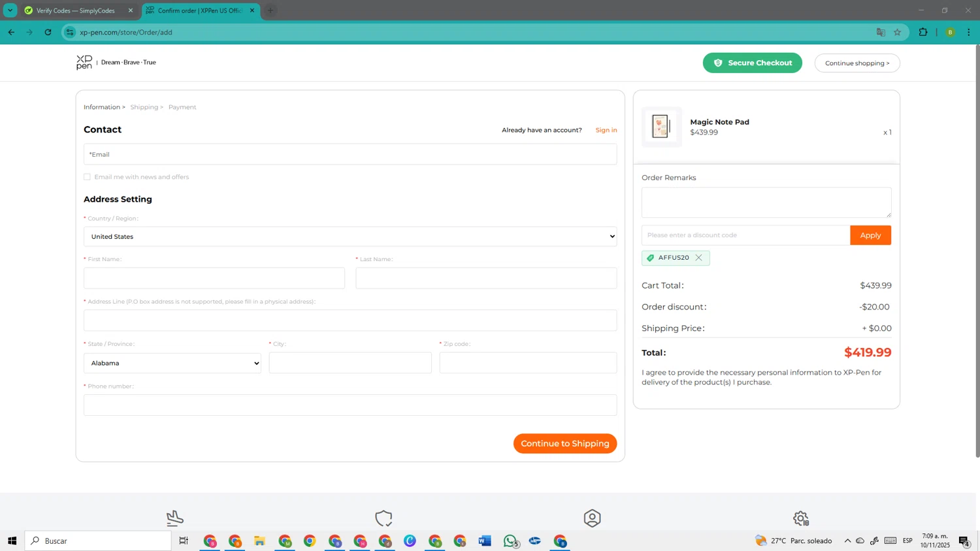
Task: Click the Address Line input
Action: (350, 321)
